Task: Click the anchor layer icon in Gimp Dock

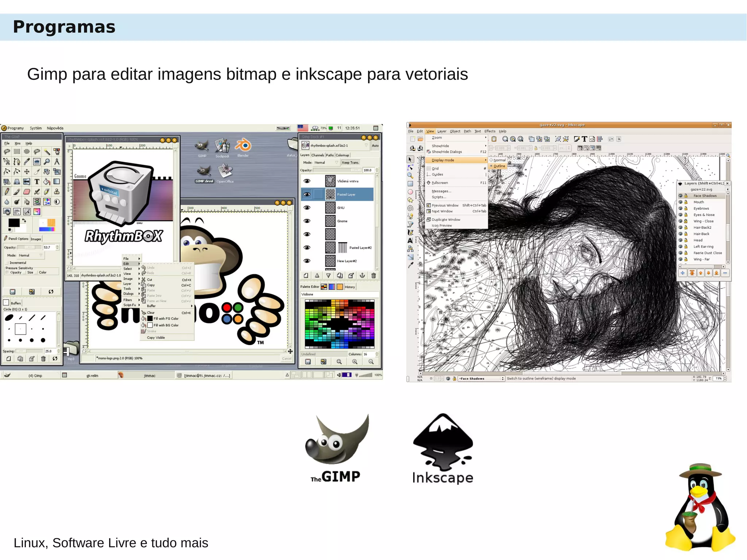Action: (x=362, y=276)
